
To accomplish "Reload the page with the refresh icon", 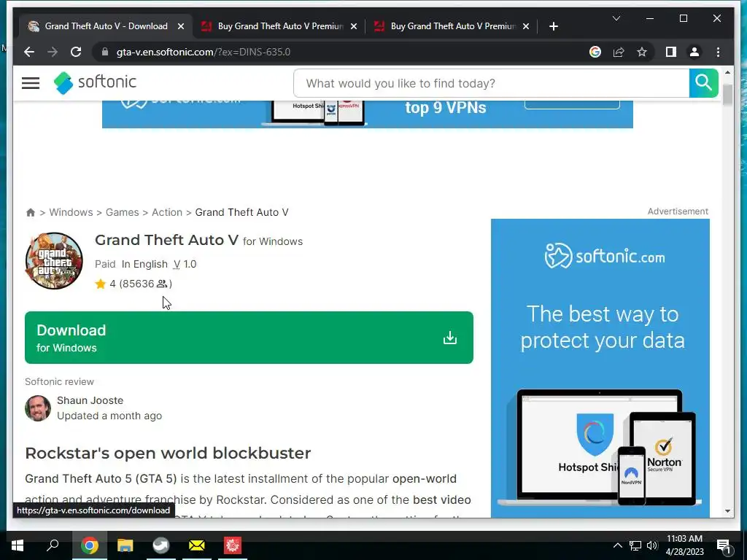I will [x=76, y=52].
